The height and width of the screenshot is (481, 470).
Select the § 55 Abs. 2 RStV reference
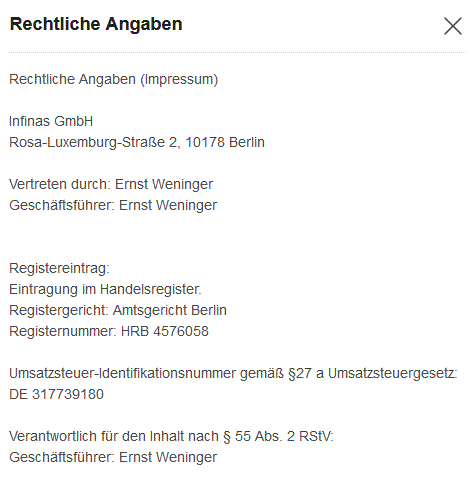coord(278,437)
